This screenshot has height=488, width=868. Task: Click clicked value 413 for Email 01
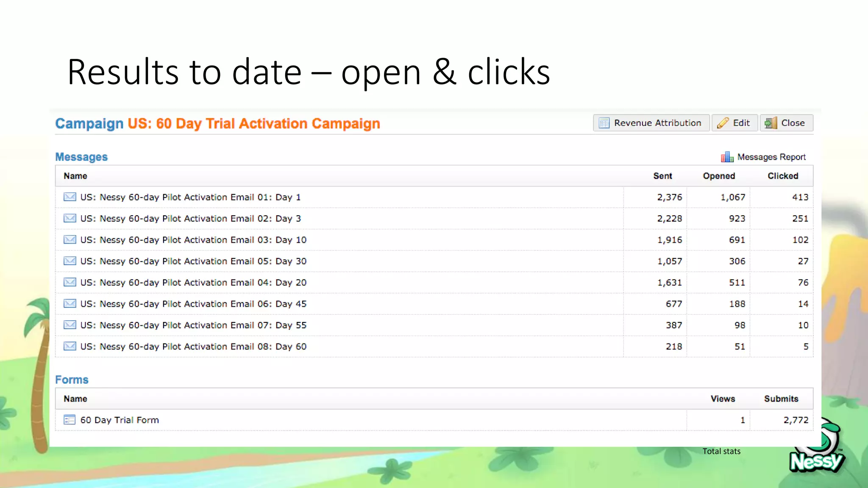800,197
